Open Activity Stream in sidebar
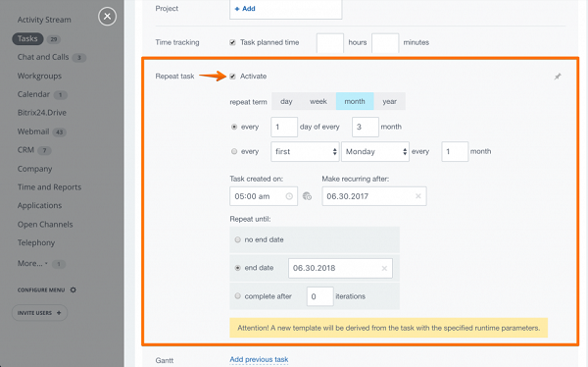588x367 pixels. [44, 20]
